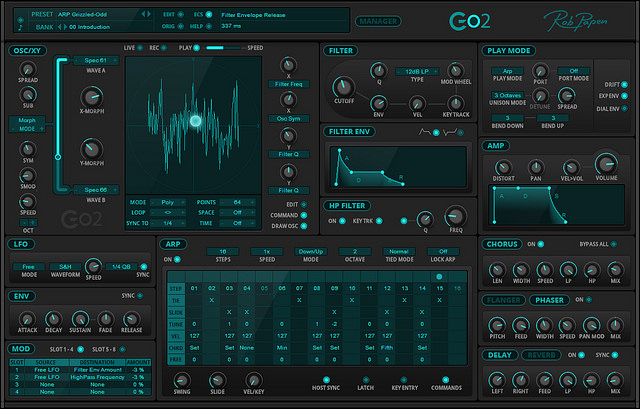
Task: Click the envelope Release knob
Action: pos(131,319)
